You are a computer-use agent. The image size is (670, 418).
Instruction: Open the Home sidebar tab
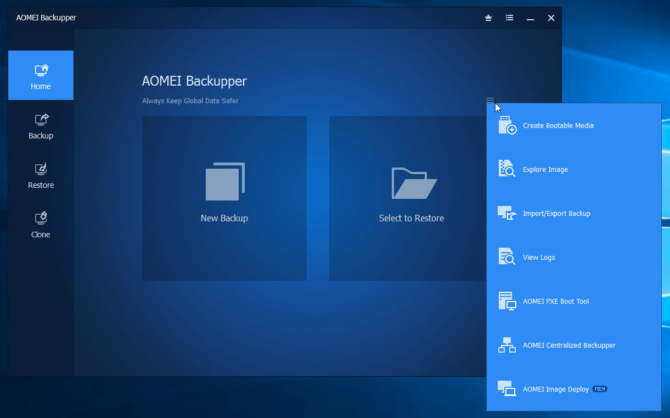tap(41, 75)
